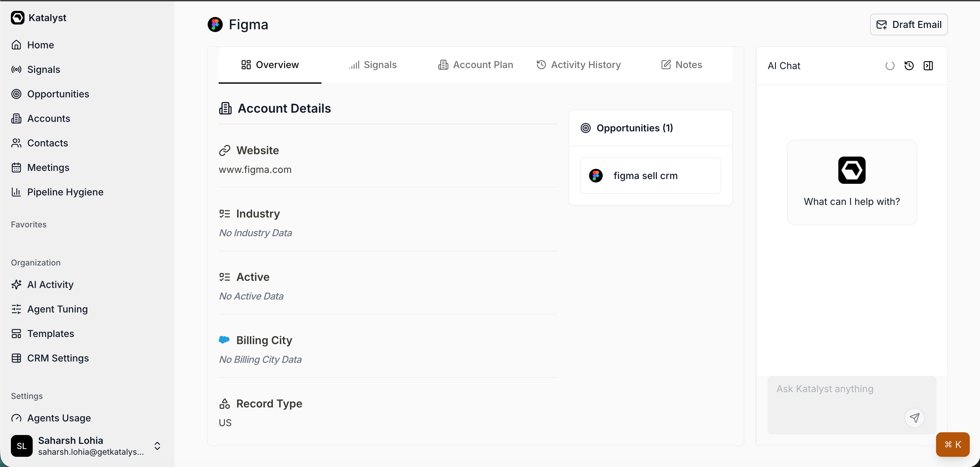
Task: Click the Opportunities target icon in card header
Action: tap(585, 128)
